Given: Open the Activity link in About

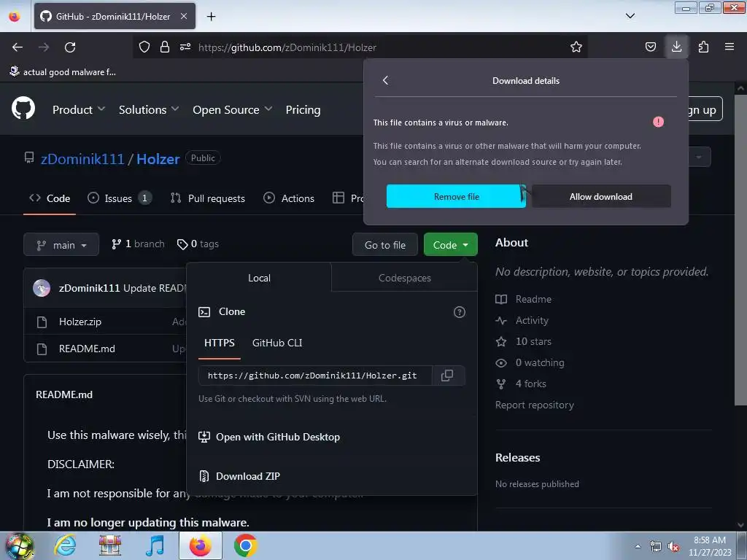Looking at the screenshot, I should point(522,320).
